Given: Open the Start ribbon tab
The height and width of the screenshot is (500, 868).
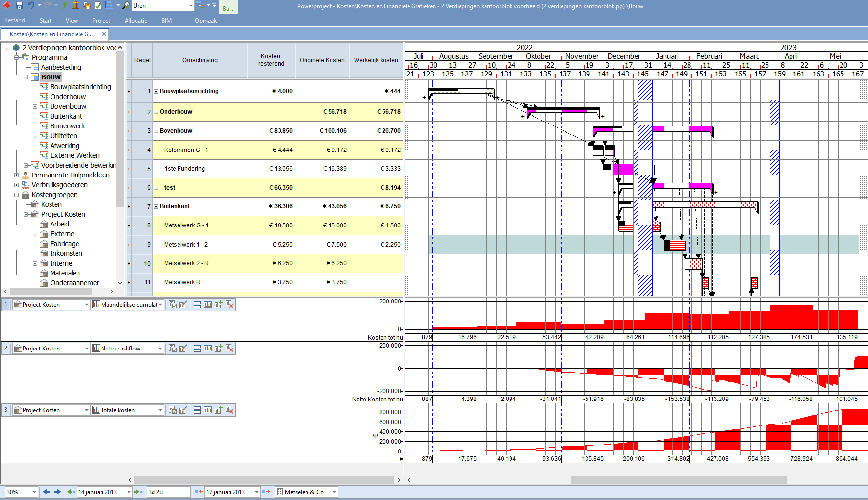Looking at the screenshot, I should 46,20.
